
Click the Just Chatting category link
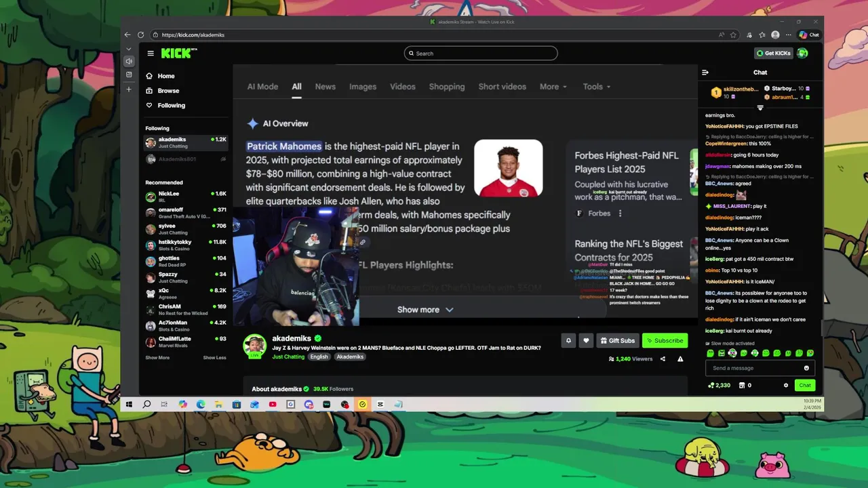click(288, 357)
